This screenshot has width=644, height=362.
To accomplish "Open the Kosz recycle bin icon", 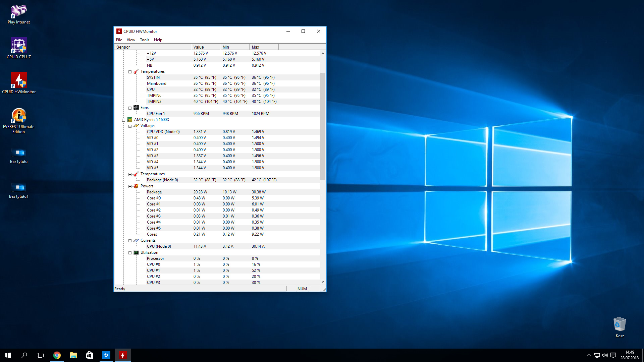I will pos(620,324).
